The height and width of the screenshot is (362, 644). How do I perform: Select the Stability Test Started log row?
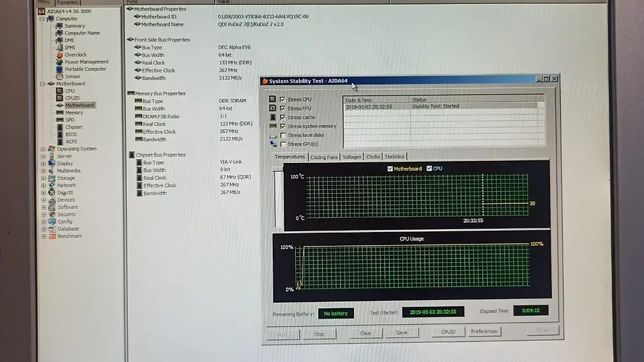tap(440, 106)
